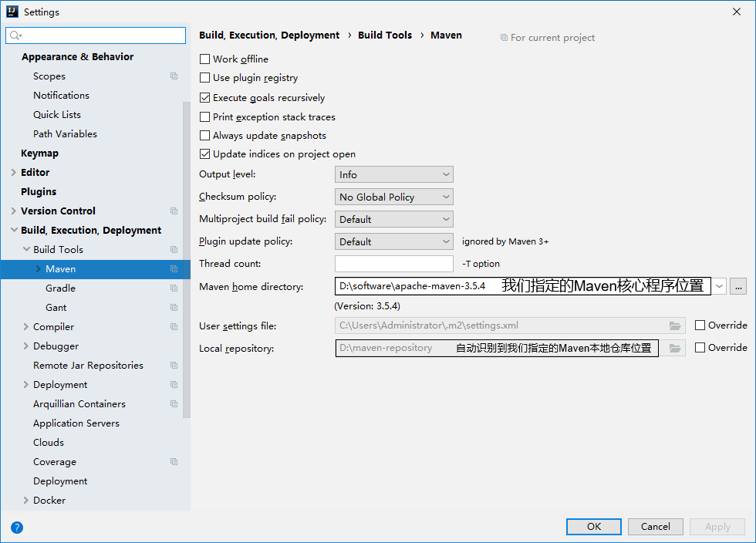Open the Checksum policy dropdown
This screenshot has width=756, height=543.
[394, 197]
